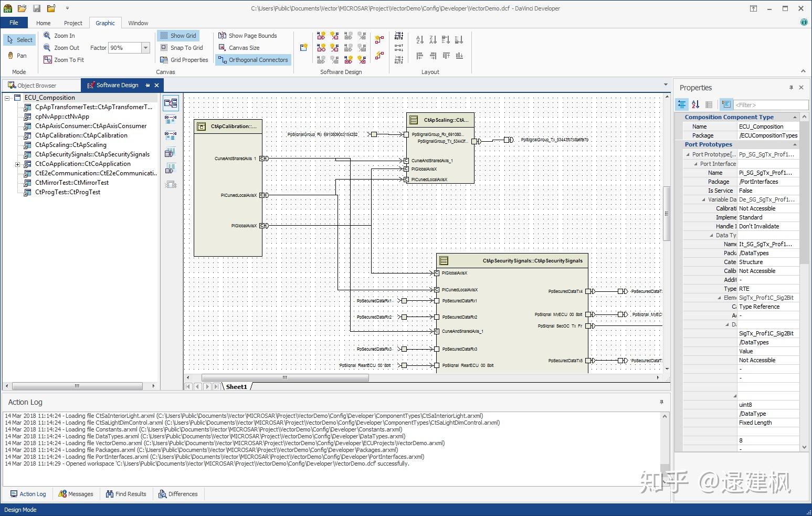Open the Project ribbon tab
This screenshot has width=812, height=516.
(x=73, y=23)
